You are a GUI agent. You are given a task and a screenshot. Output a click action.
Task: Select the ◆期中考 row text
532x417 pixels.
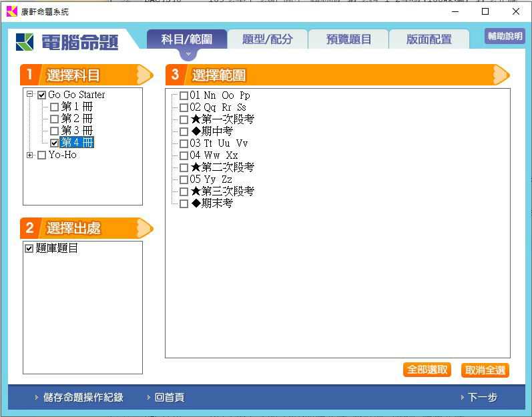click(x=212, y=131)
